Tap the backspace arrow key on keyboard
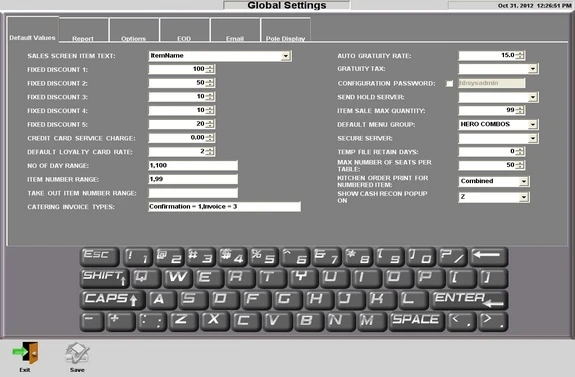The width and height of the screenshot is (575, 377). (488, 256)
